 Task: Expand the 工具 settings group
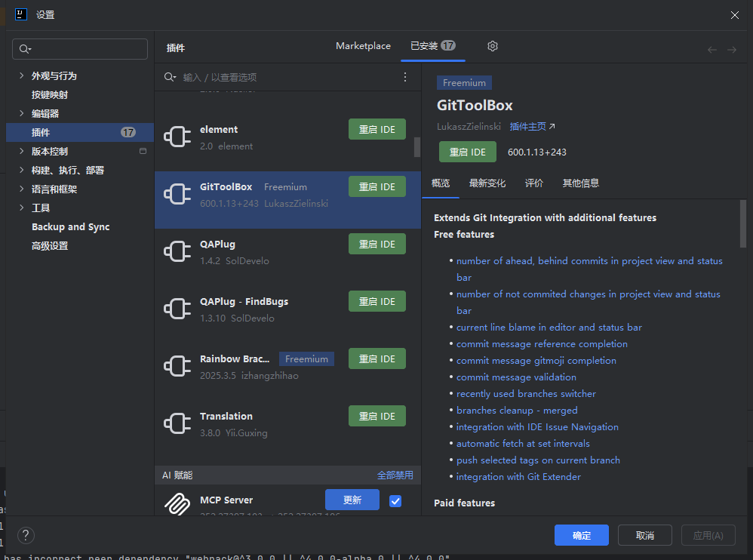(x=21, y=208)
